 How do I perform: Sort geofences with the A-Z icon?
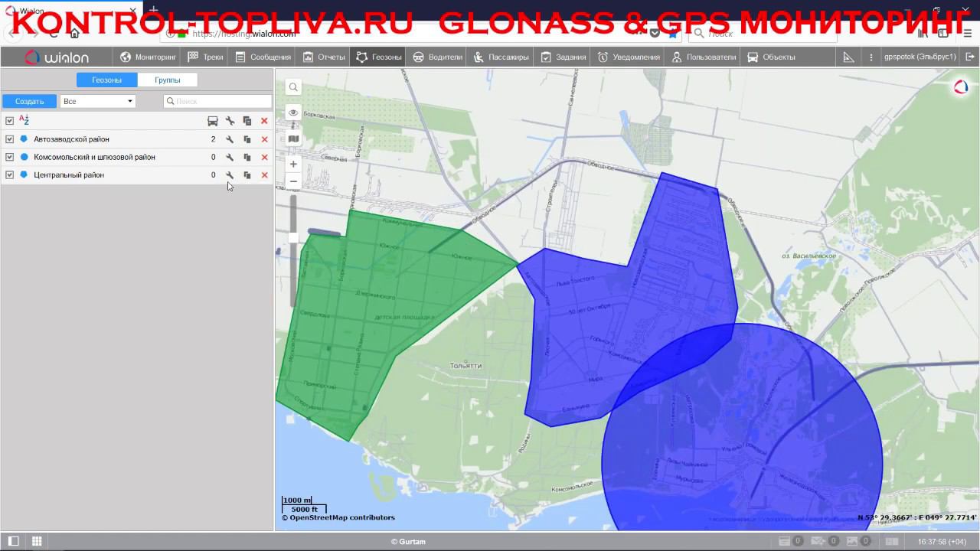tap(24, 120)
